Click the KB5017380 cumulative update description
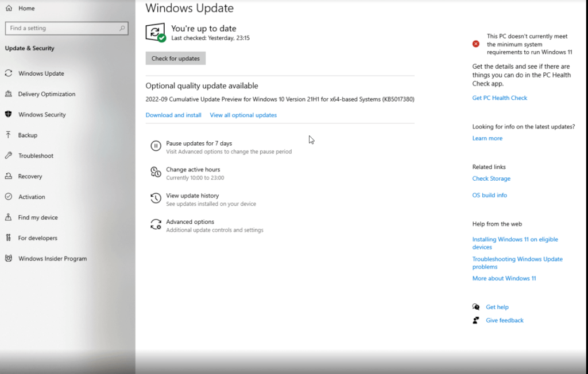The width and height of the screenshot is (588, 374). 280,99
